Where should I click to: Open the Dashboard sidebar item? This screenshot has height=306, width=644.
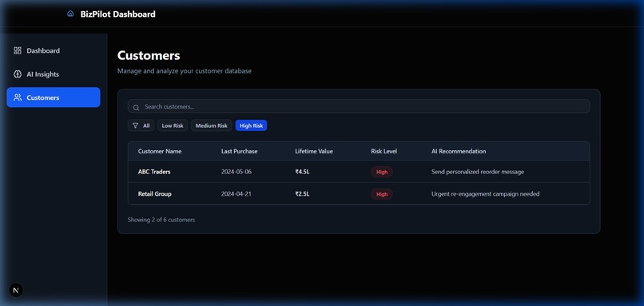pyautogui.click(x=54, y=50)
